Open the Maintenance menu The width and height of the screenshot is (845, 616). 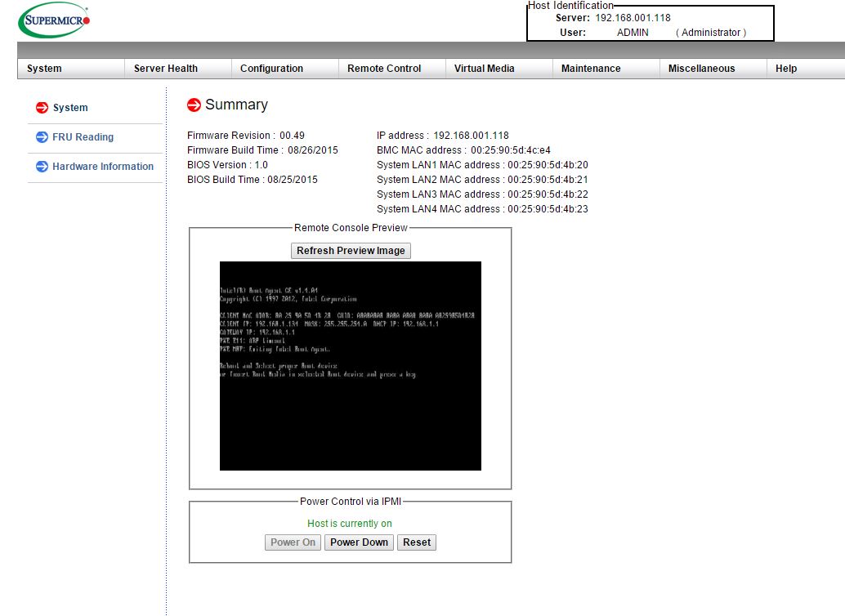(x=591, y=69)
